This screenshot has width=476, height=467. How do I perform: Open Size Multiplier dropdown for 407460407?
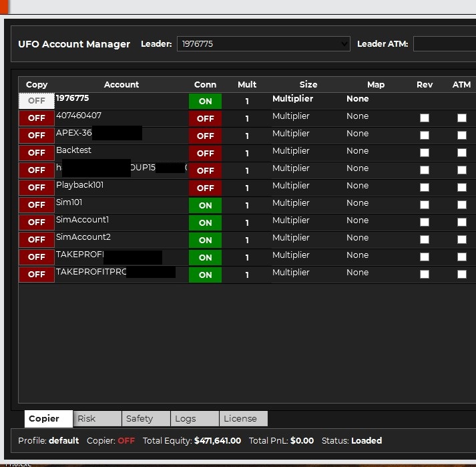(291, 116)
